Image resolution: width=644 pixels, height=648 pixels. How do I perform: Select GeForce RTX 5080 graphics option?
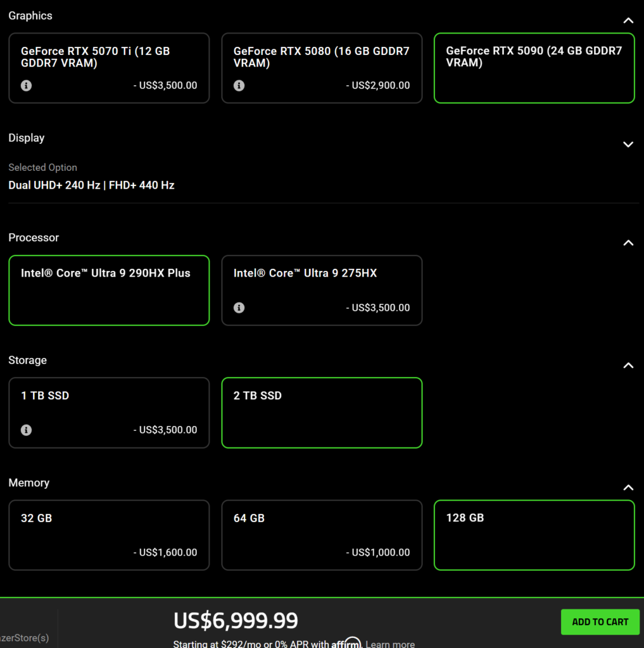point(322,68)
